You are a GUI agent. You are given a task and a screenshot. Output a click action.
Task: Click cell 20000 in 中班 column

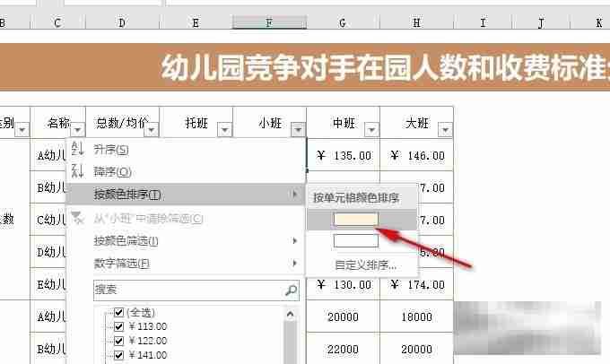(x=343, y=317)
